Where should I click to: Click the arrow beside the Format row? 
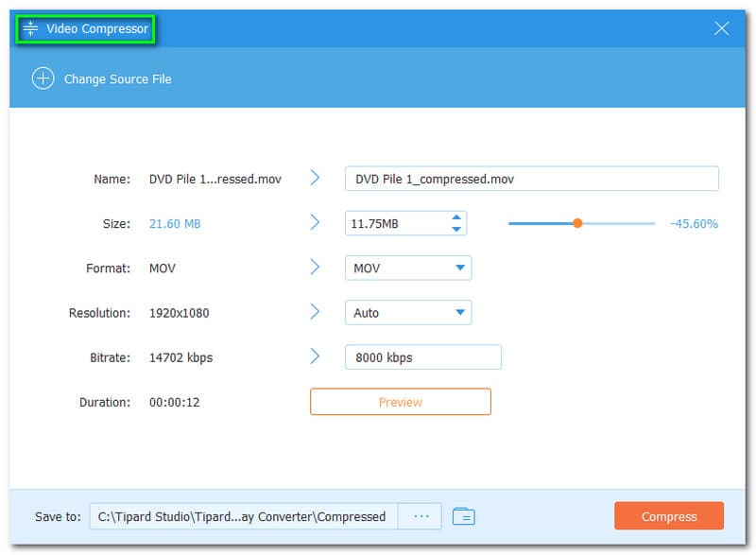pyautogui.click(x=316, y=268)
